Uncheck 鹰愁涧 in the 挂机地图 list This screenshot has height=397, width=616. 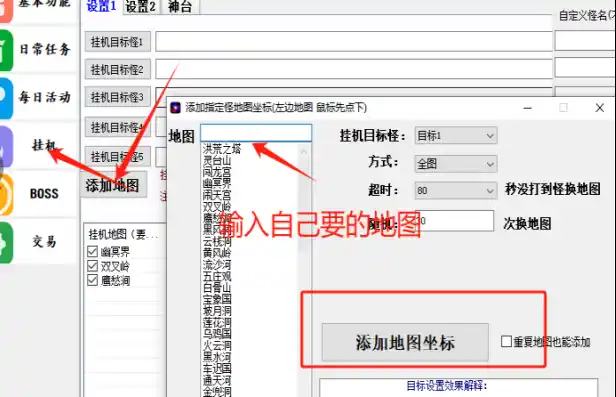click(x=92, y=280)
